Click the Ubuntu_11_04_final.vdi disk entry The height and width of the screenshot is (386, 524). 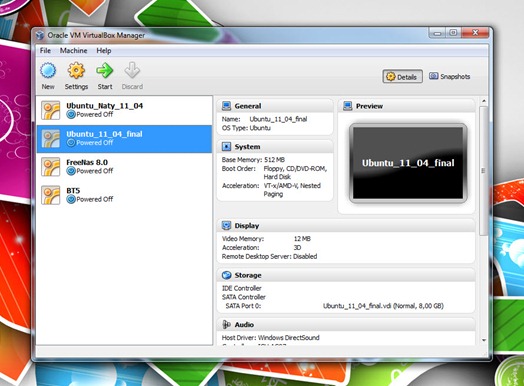click(383, 306)
